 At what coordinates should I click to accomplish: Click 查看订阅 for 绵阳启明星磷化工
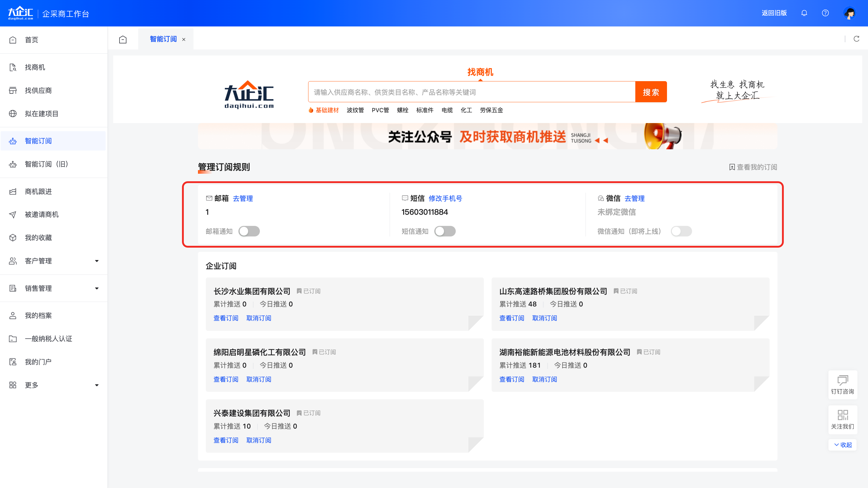(x=226, y=379)
